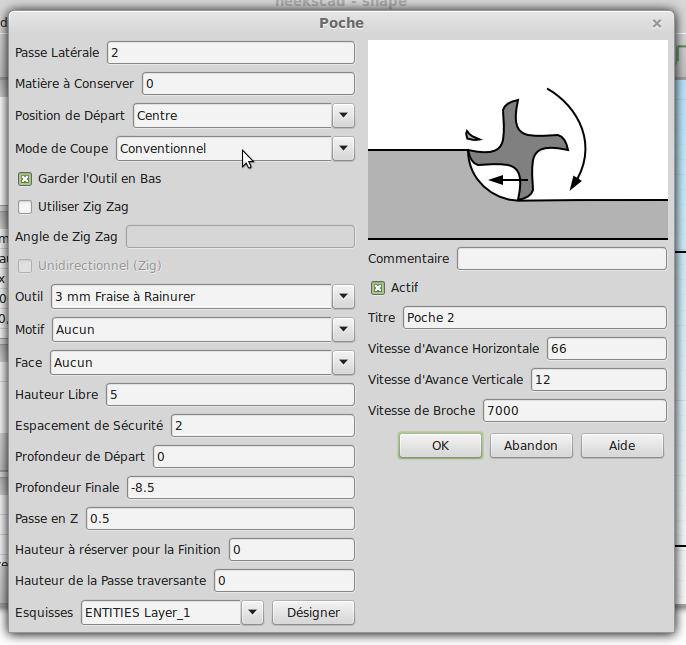Click the Motif field showing Aucun
The width and height of the screenshot is (686, 645).
(x=192, y=330)
